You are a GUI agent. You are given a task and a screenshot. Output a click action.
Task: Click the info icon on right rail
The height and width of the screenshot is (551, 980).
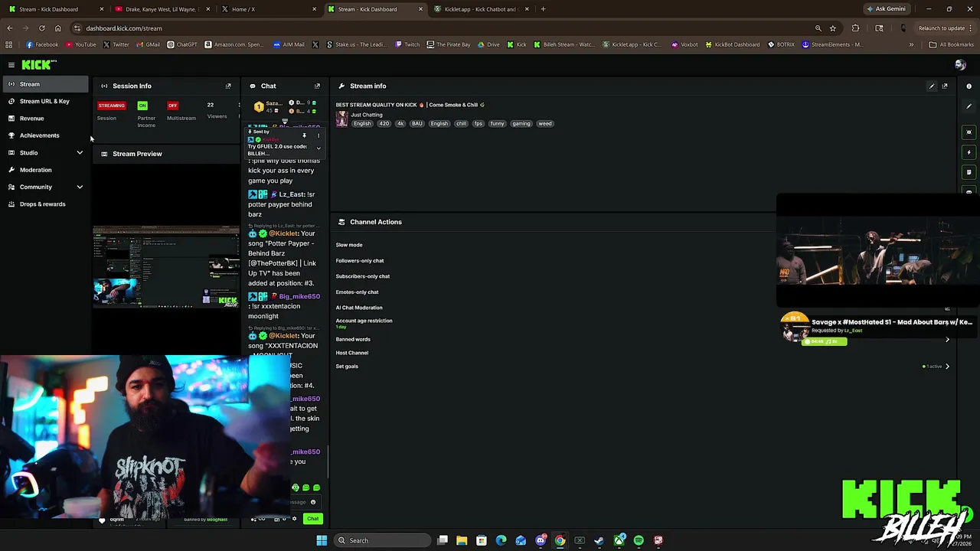pos(969,86)
